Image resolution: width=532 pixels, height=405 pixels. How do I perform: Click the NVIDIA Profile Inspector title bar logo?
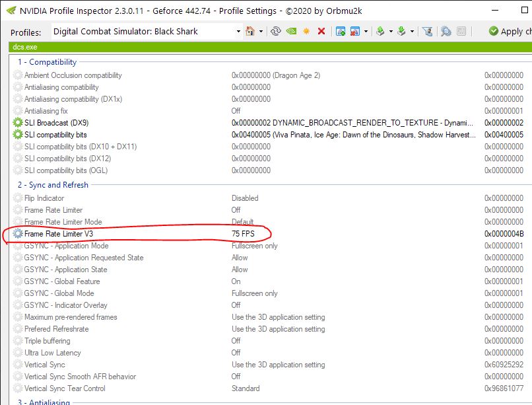point(11,11)
